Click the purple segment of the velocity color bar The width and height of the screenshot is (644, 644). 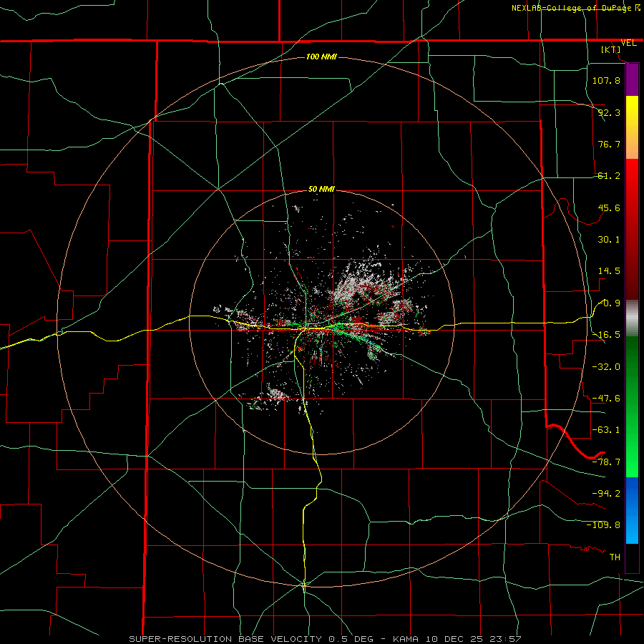[632, 79]
